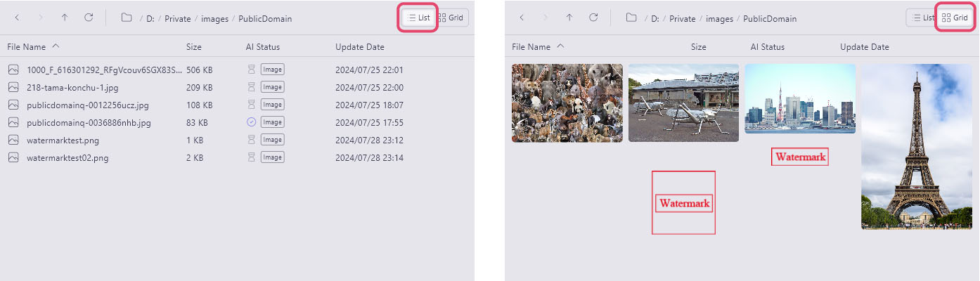980x281 pixels.
Task: Select Grid view in the right window
Action: pos(955,18)
